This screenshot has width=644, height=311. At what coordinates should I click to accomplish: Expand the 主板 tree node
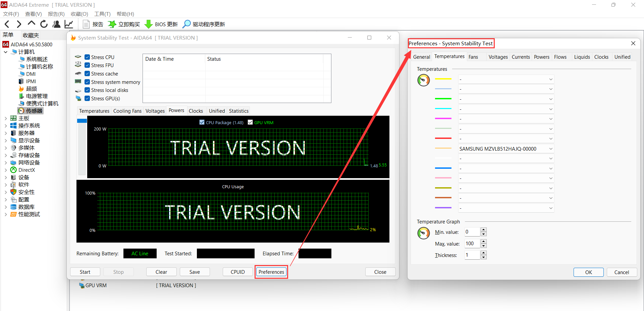(6, 118)
